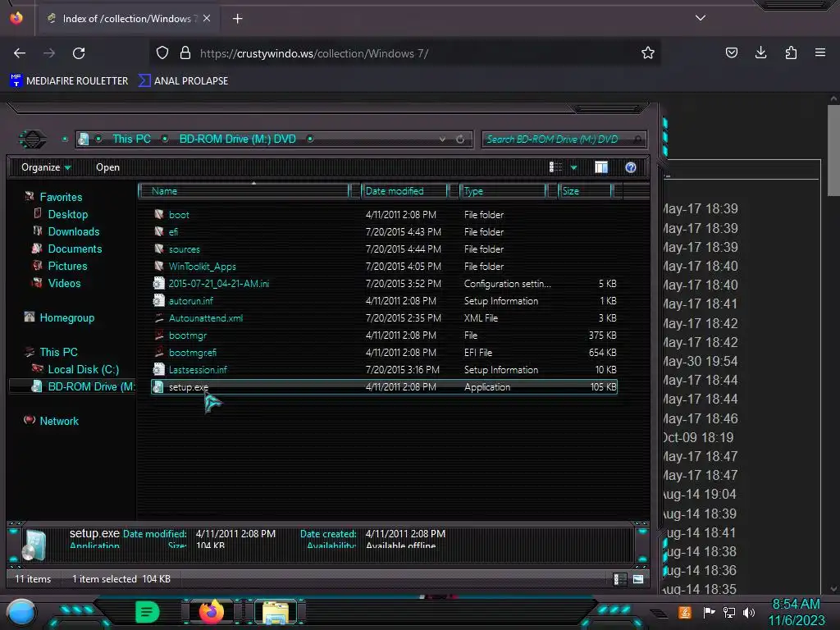The width and height of the screenshot is (840, 630).
Task: Click the Firefox back arrow
Action: pos(20,53)
